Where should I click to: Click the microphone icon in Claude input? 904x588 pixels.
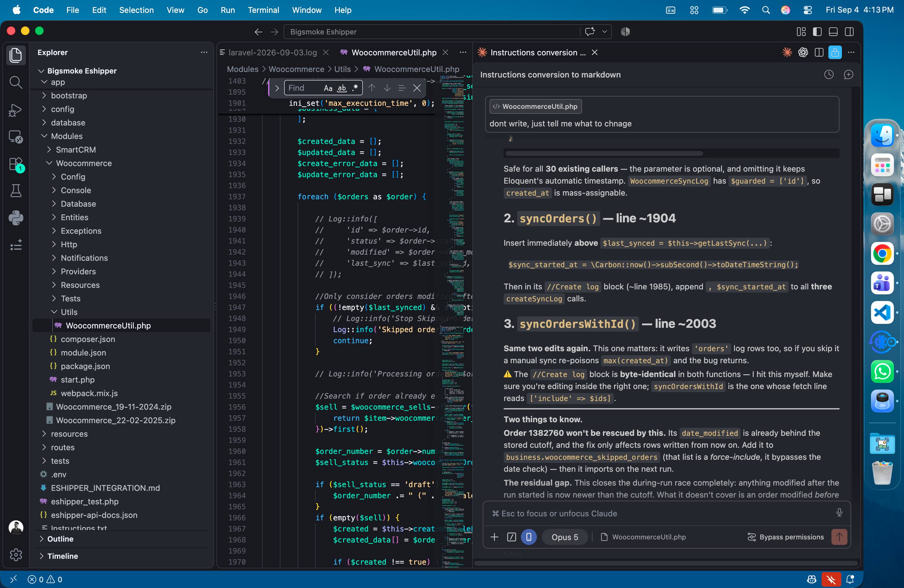(839, 513)
